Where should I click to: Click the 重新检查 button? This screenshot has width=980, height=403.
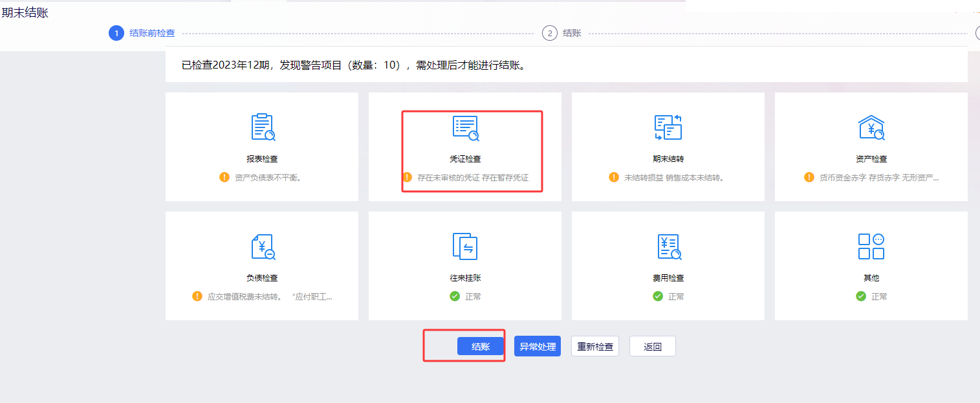coord(595,346)
